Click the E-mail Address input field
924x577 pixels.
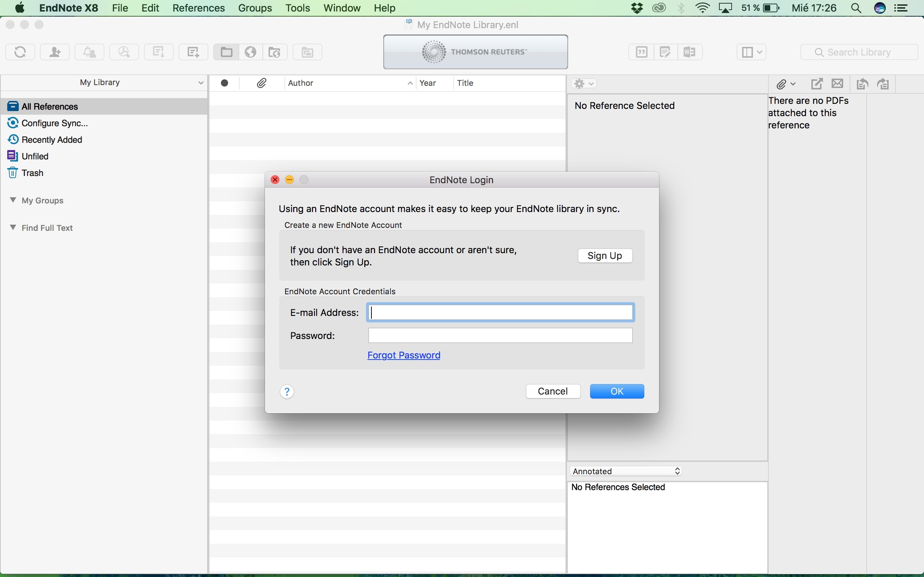tap(500, 312)
